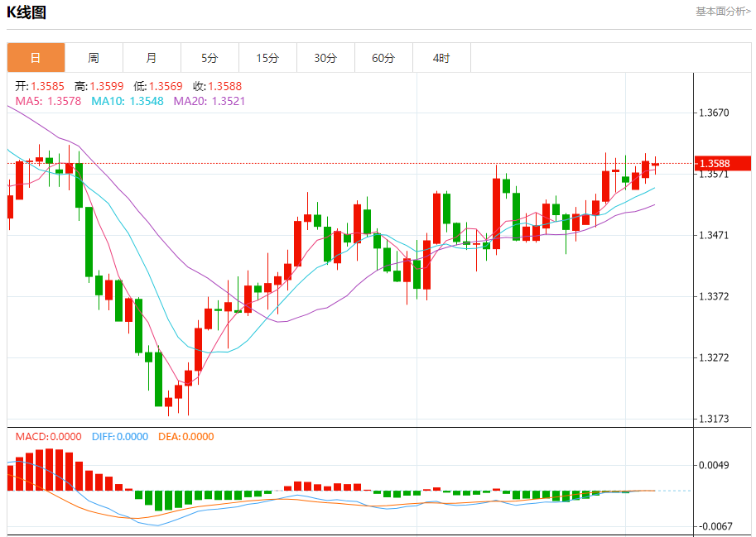Click the MA10: 1.3548 legend
Viewport: 756px width, 537px height.
pos(128,101)
